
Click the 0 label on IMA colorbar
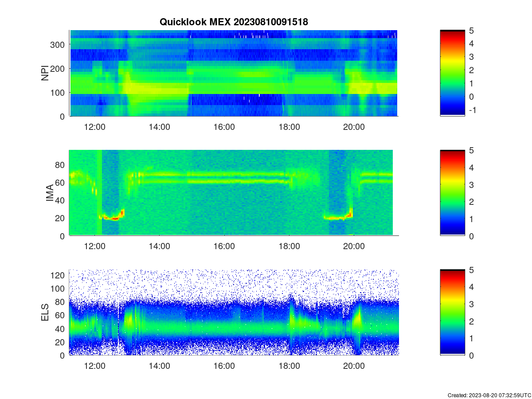pos(471,236)
